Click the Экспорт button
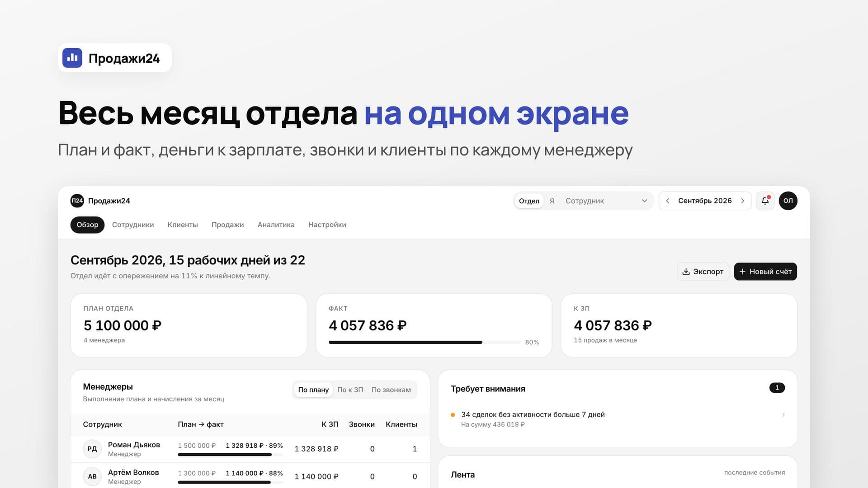This screenshot has width=868, height=488. click(x=703, y=272)
